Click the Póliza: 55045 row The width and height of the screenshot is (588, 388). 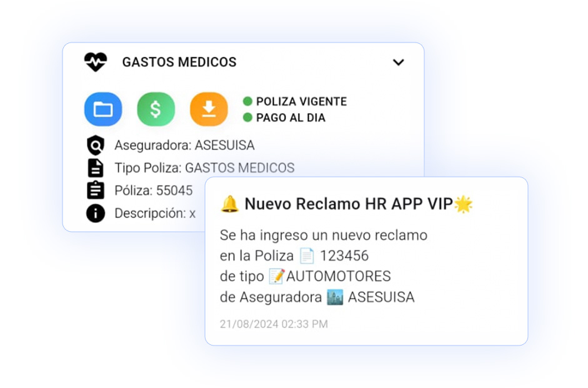pyautogui.click(x=153, y=191)
